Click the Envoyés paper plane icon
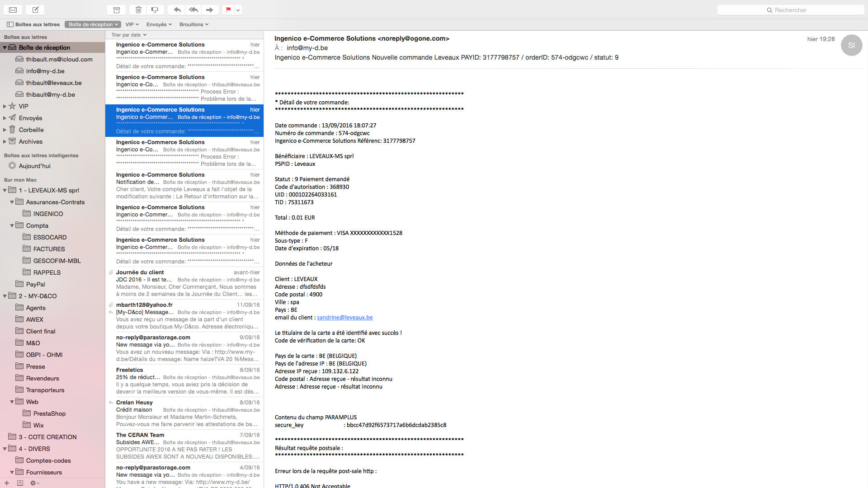This screenshot has height=488, width=868. [12, 117]
